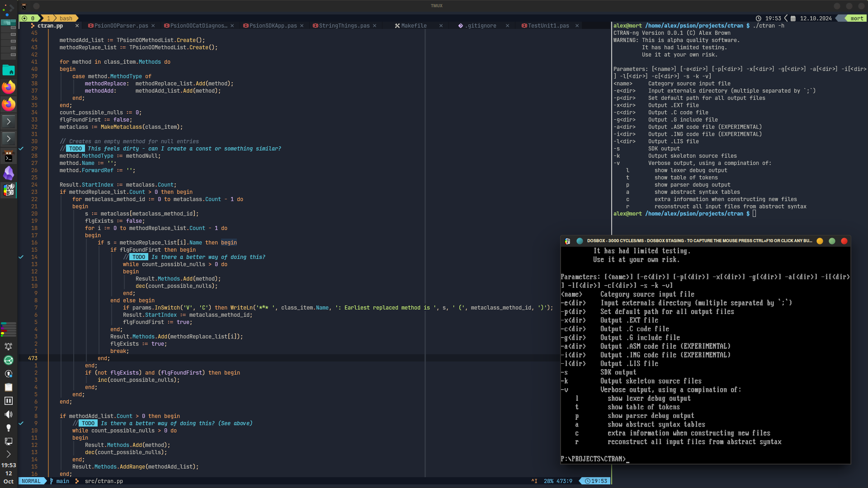Click the DOSBox 'P:\PROJECTS\CTRAN>' prompt
868x488 pixels.
(593, 459)
